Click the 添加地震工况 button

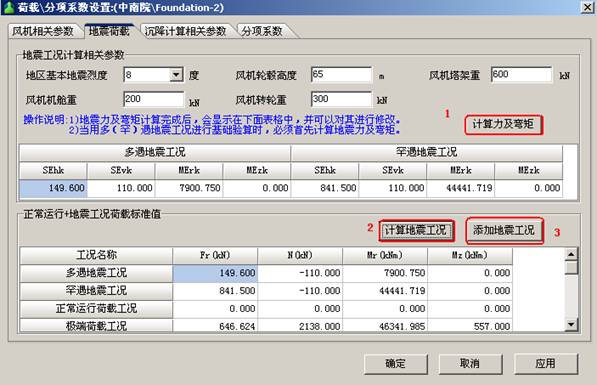coord(504,230)
